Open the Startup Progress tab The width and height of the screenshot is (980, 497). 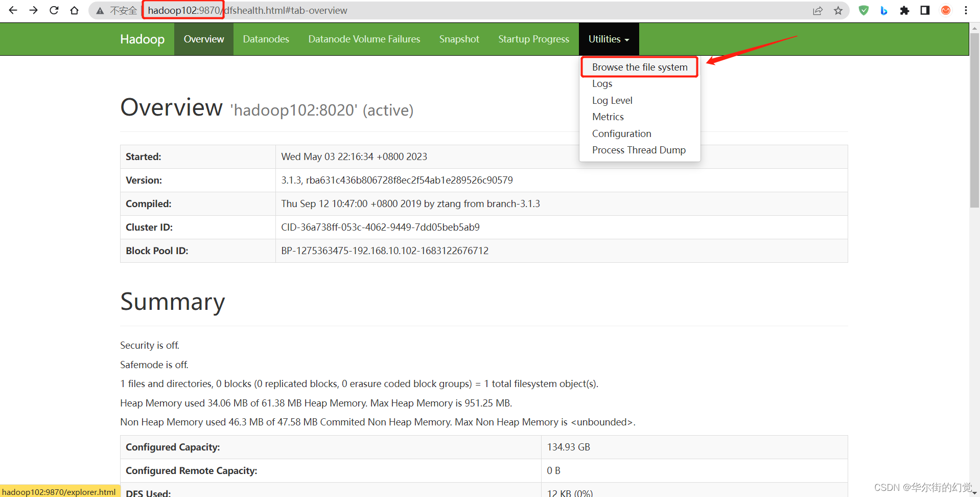pos(534,39)
